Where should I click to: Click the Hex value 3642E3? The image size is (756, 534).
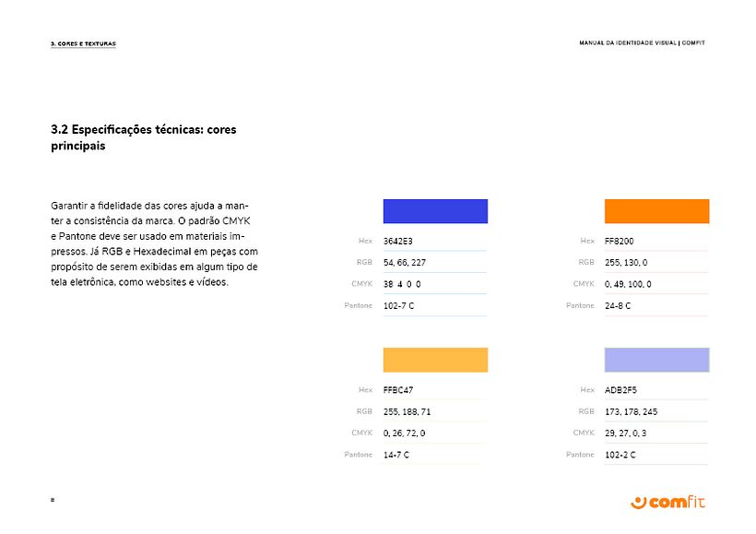[398, 241]
